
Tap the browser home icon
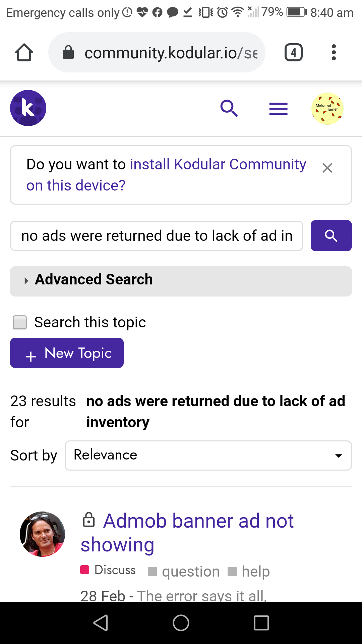pos(24,52)
